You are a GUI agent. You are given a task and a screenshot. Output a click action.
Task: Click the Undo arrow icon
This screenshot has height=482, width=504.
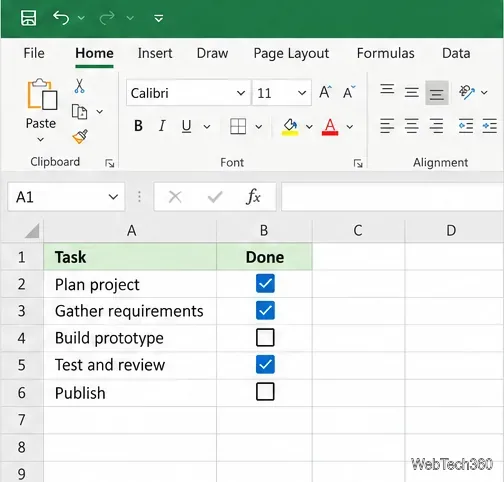coord(61,18)
